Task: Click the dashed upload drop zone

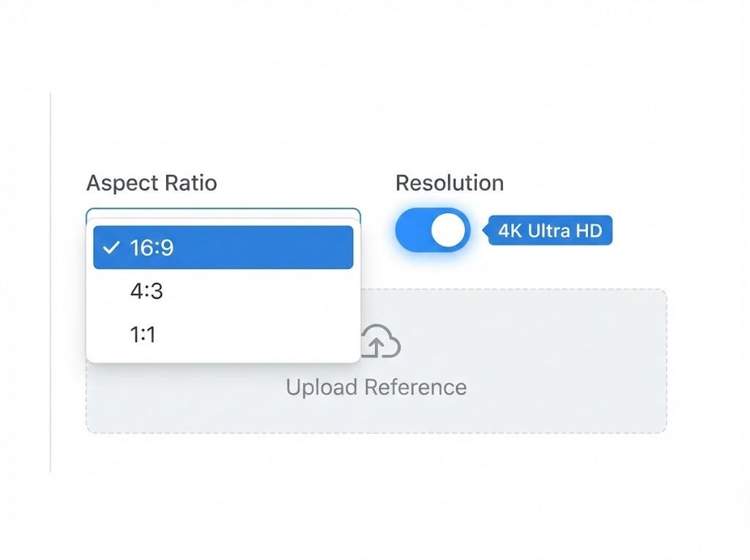Action: point(513,360)
